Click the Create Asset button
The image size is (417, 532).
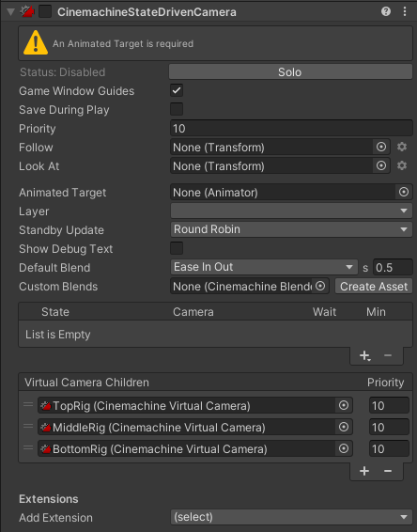coord(374,287)
